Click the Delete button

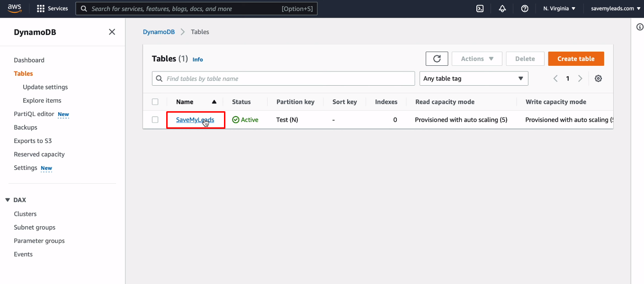tap(525, 59)
